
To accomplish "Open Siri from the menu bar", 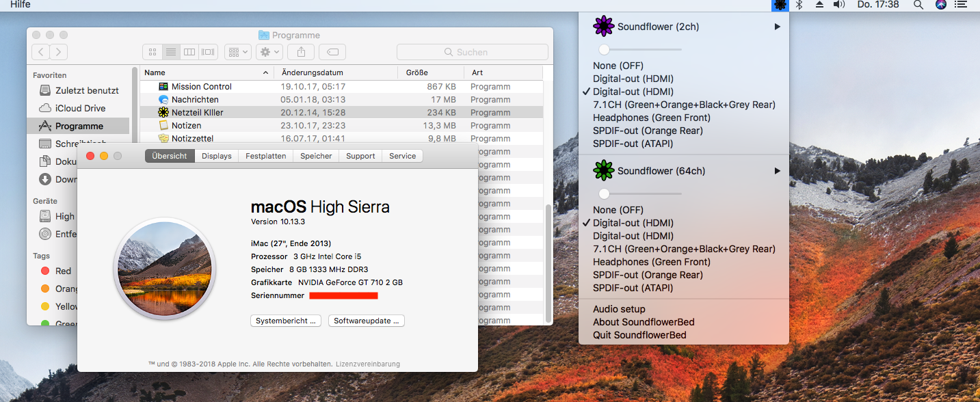I will [941, 5].
